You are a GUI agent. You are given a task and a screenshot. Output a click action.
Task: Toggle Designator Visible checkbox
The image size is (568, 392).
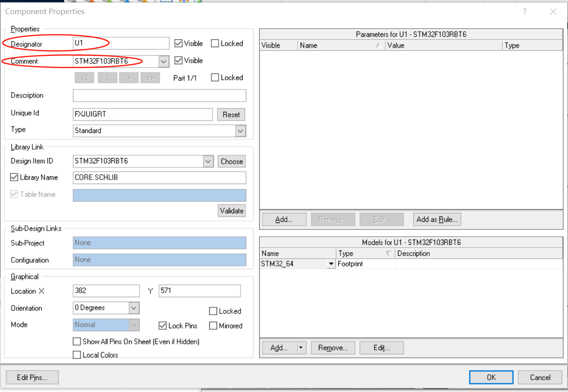coord(179,43)
